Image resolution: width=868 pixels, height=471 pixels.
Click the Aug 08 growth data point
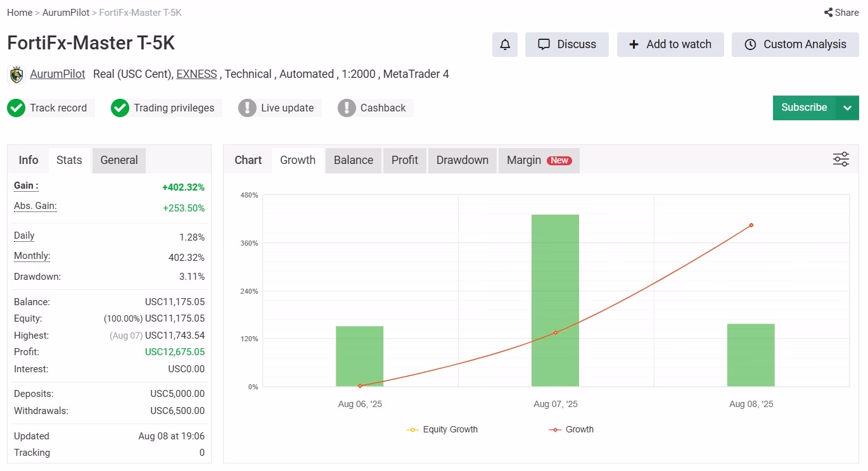click(x=751, y=225)
